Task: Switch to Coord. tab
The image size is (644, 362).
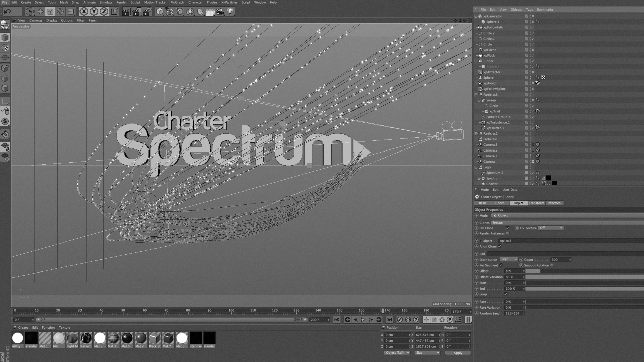Action: coord(500,203)
